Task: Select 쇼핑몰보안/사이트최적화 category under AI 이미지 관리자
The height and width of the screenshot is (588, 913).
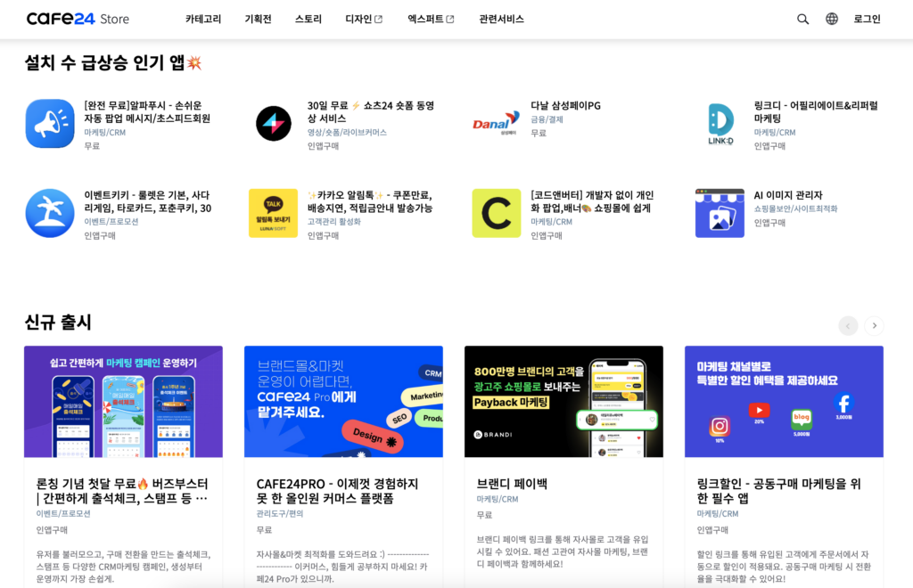Action: point(795,208)
